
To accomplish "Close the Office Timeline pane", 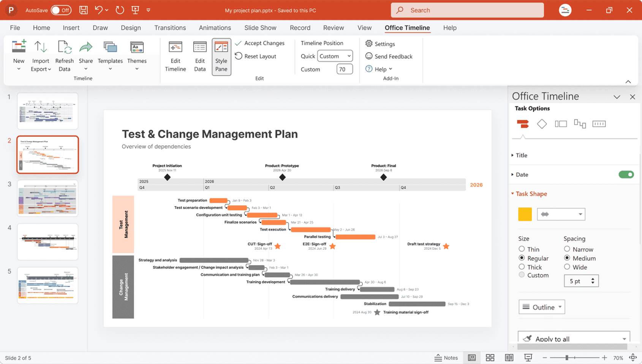I will point(633,97).
